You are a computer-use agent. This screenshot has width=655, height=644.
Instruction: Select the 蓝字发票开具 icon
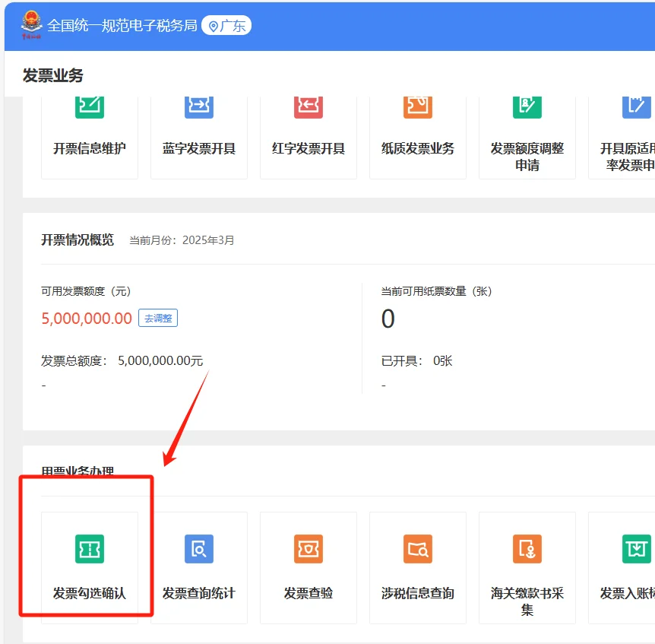pos(198,125)
